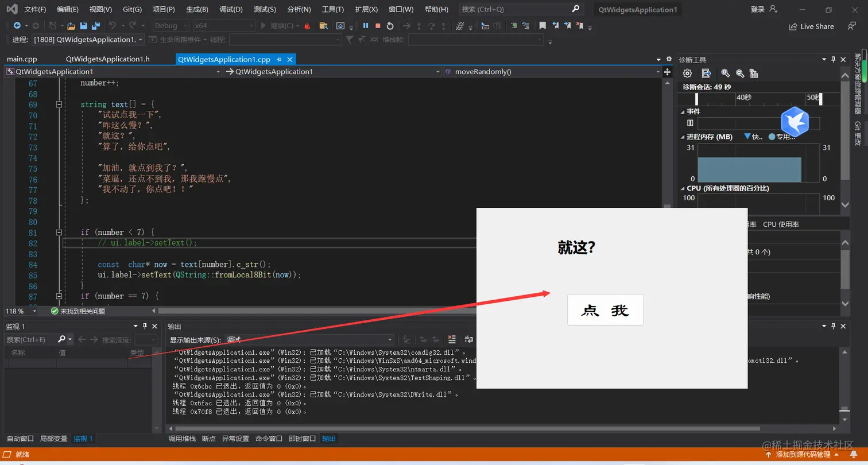Open the editor tab settings gear
Image resolution: width=868 pixels, height=465 pixels.
pos(669,59)
